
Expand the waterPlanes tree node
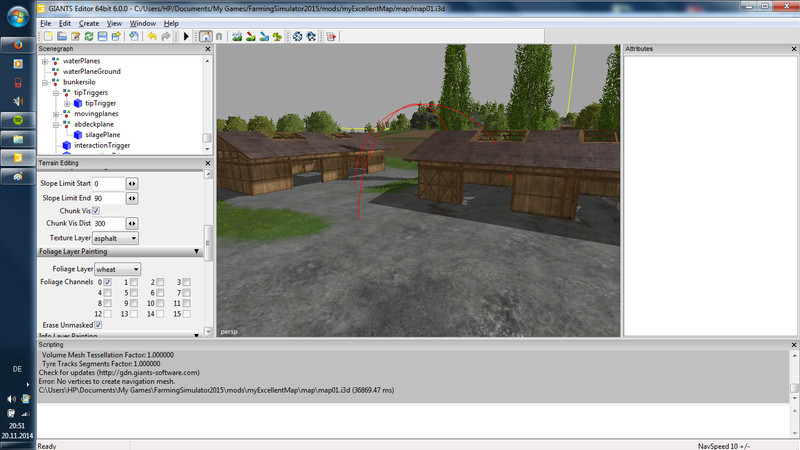point(45,61)
